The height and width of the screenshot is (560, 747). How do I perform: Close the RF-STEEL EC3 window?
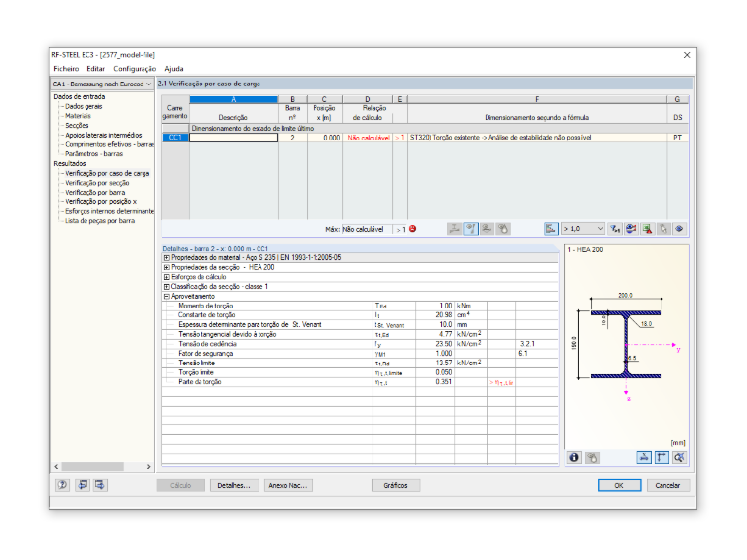687,55
